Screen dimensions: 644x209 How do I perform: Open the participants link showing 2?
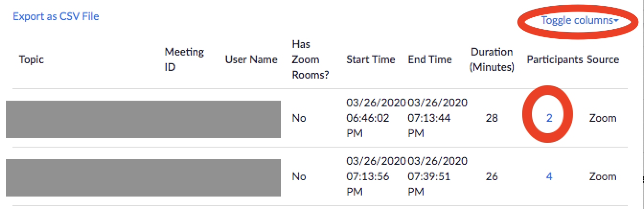pos(549,118)
